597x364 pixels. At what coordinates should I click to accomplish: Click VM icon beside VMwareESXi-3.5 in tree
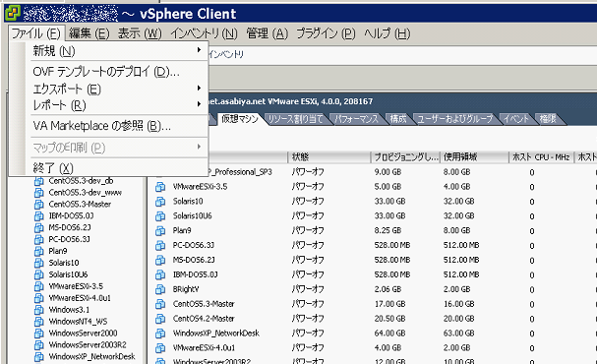38,286
